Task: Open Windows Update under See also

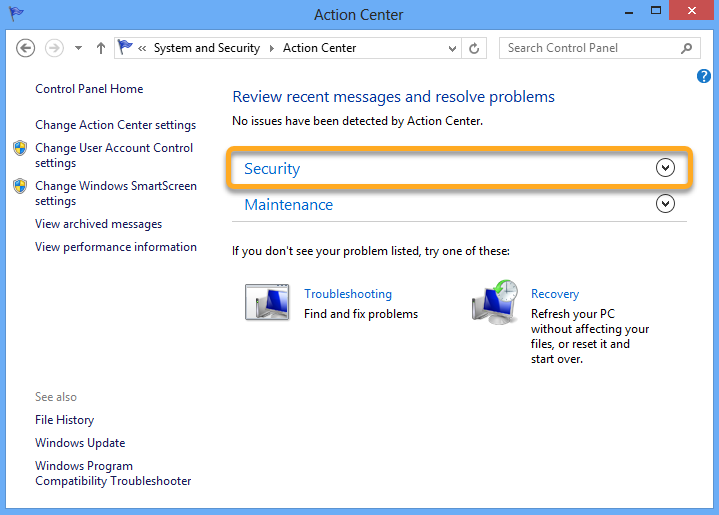Action: tap(80, 443)
